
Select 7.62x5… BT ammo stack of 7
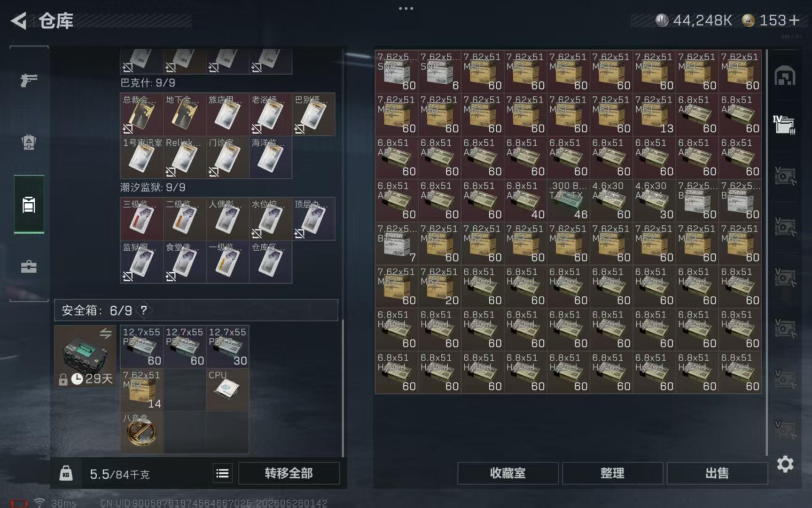[397, 243]
